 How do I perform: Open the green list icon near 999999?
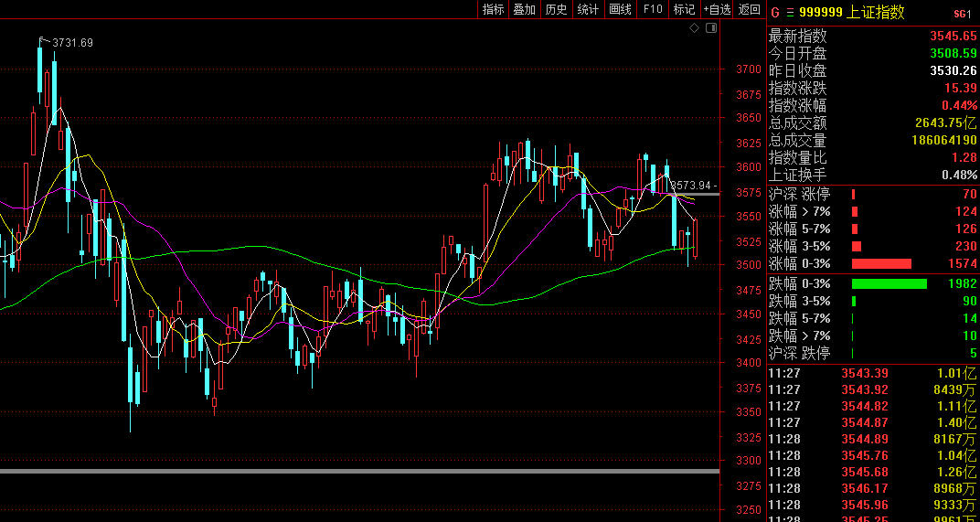(x=790, y=12)
